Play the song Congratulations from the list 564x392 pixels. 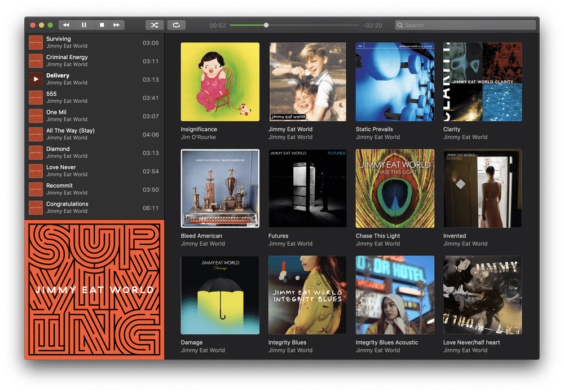[95, 208]
